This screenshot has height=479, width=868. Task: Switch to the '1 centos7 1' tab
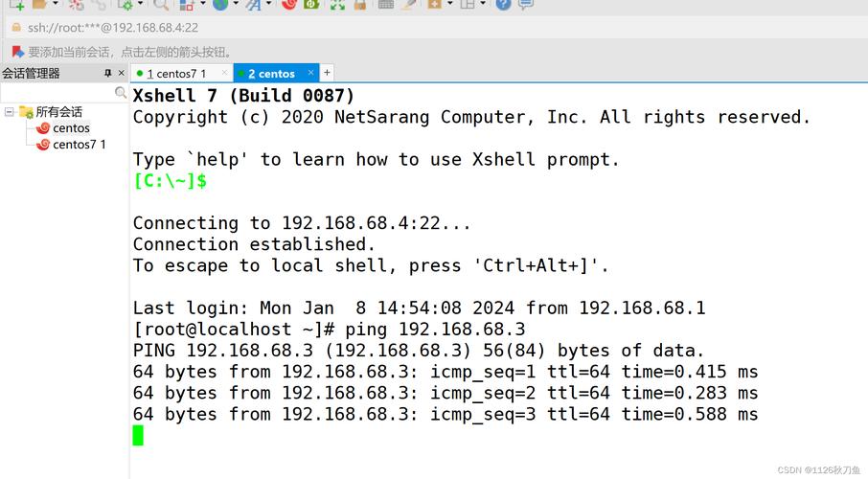coord(176,74)
